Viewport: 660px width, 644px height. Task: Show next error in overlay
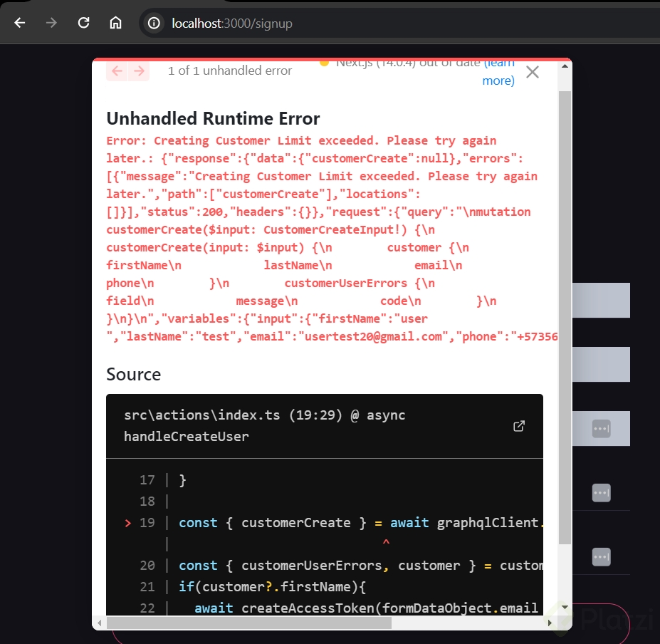[x=139, y=71]
